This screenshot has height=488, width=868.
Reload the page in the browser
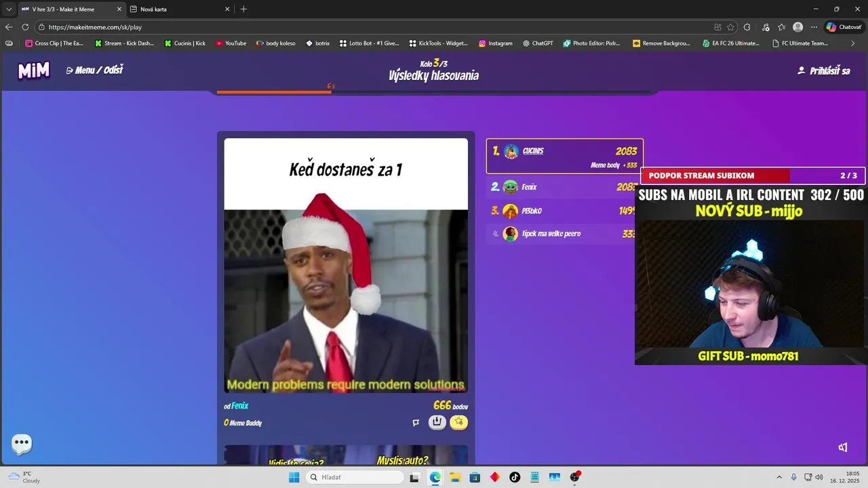click(25, 27)
